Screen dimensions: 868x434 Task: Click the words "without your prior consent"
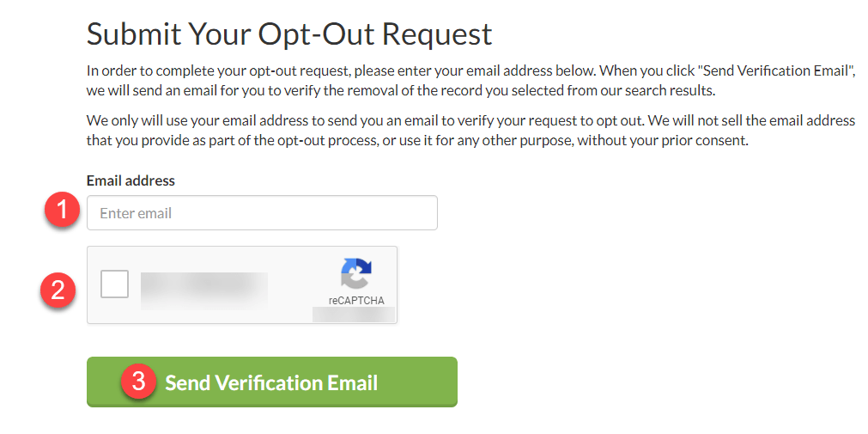coord(663,141)
